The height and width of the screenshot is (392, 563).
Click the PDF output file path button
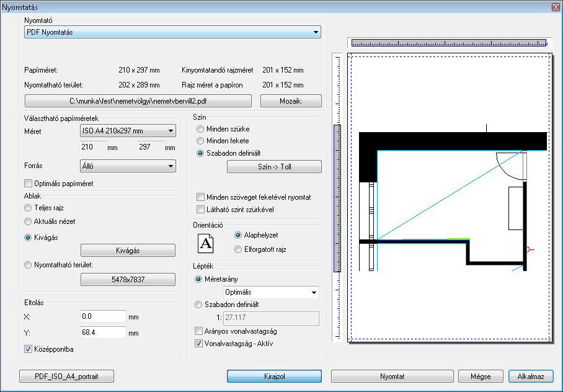point(138,101)
